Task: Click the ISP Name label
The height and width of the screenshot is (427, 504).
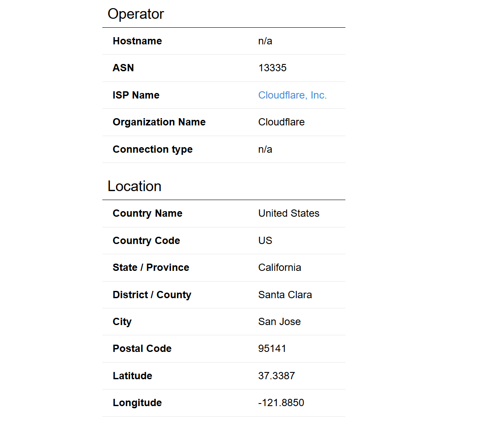Action: click(136, 95)
